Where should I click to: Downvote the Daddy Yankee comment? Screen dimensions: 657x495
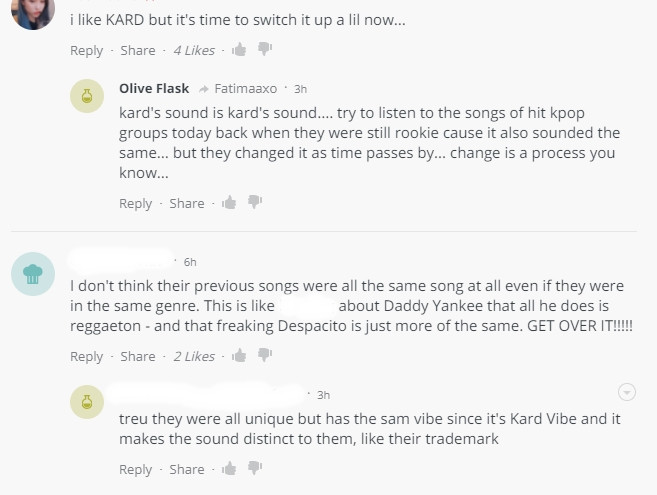[264, 355]
